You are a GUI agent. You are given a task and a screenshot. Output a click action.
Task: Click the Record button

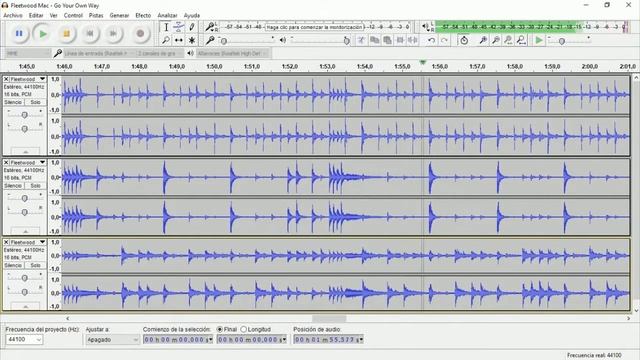140,33
